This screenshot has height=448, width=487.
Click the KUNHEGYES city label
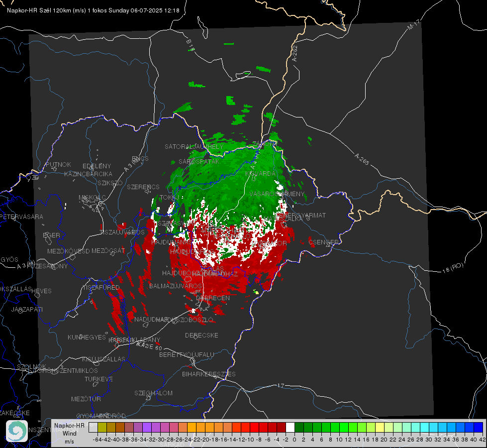[x=87, y=337]
